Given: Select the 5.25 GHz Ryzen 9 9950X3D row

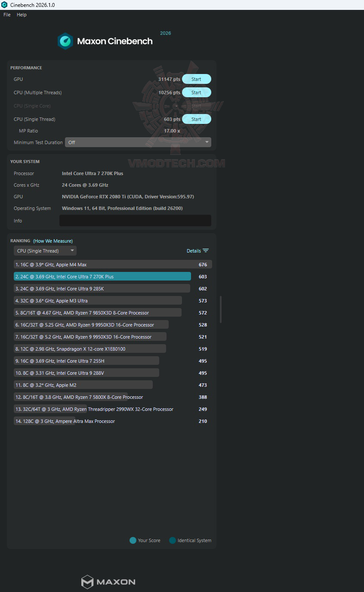Looking at the screenshot, I should 113,325.
